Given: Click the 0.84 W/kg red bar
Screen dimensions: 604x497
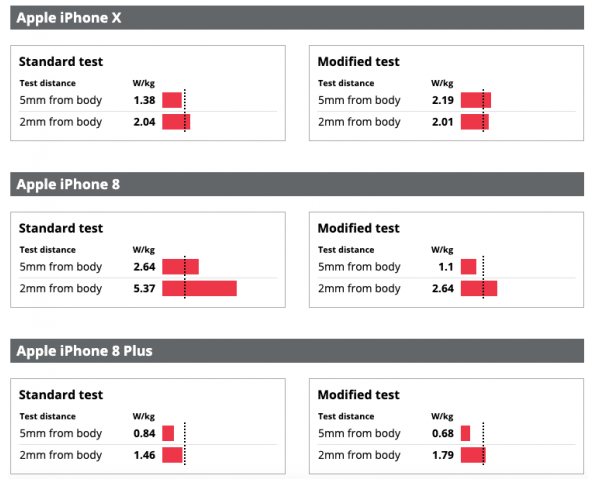Looking at the screenshot, I should pos(168,433).
